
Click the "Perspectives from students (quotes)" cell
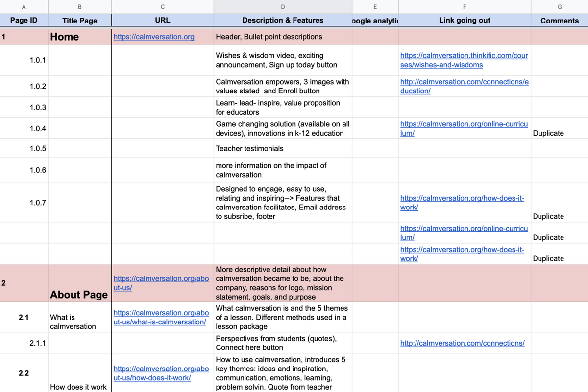[x=283, y=343]
